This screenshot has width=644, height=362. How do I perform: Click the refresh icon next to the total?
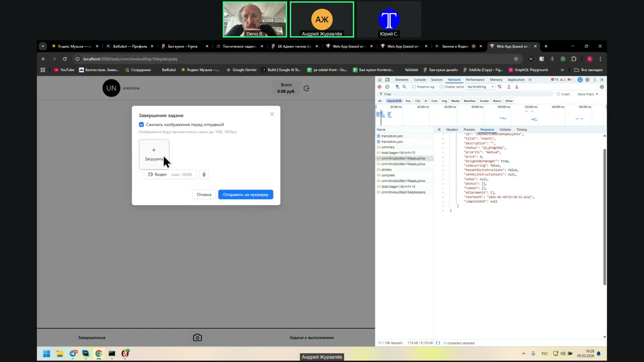point(306,88)
